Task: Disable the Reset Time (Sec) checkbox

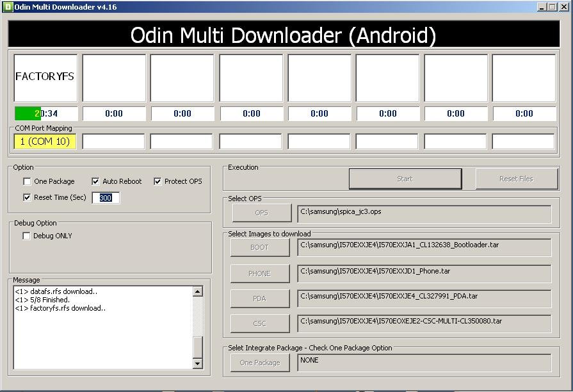Action: [x=27, y=197]
